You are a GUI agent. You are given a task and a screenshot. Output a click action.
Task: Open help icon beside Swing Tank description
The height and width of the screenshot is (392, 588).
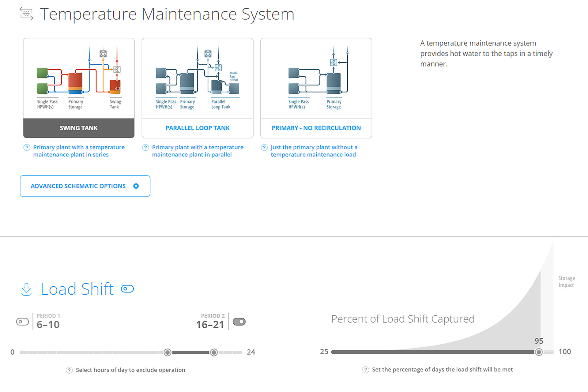[27, 147]
